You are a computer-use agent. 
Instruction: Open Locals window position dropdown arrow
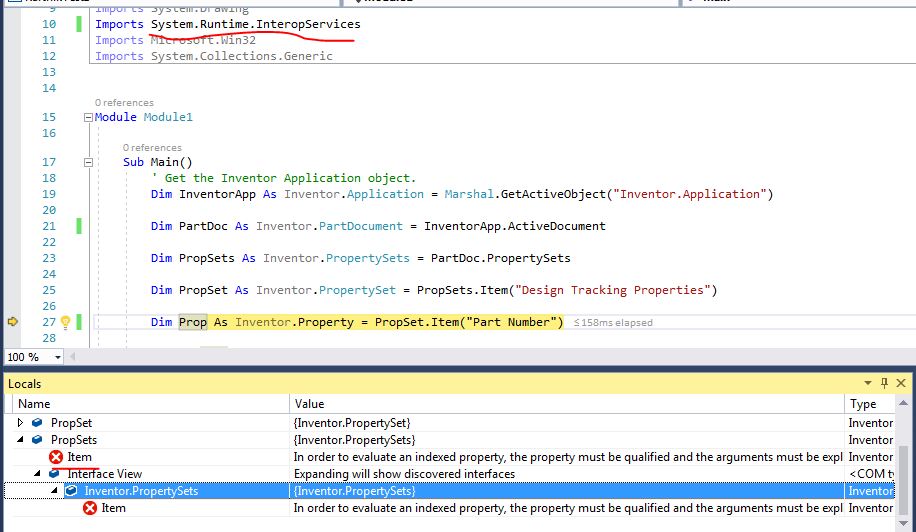point(868,383)
